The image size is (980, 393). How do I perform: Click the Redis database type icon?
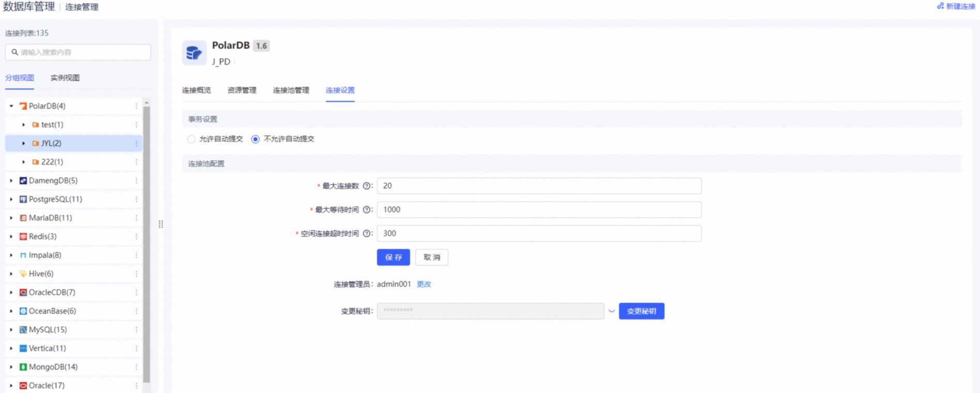pos(23,237)
